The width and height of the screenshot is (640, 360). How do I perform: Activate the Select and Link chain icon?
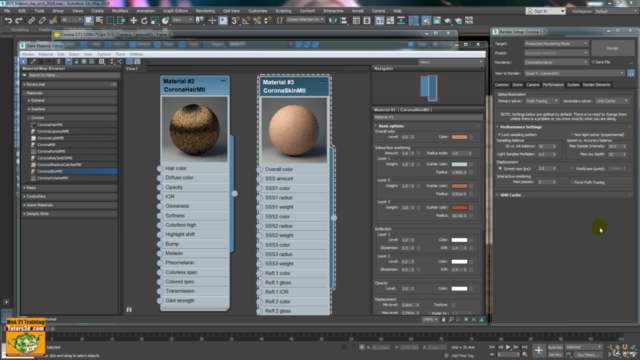pos(31,20)
